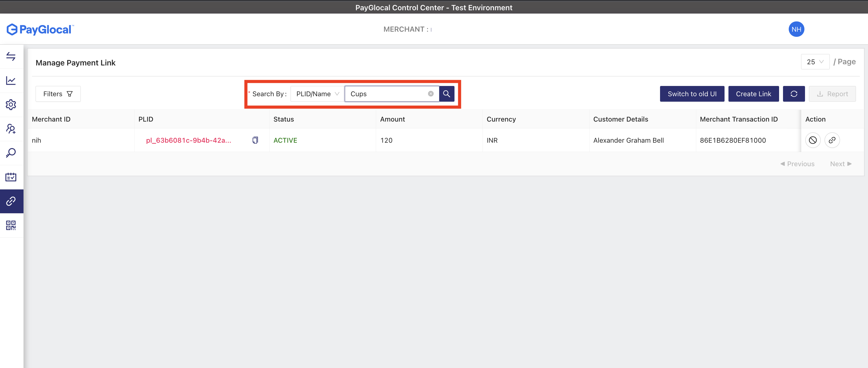Viewport: 868px width, 368px height.
Task: Open the transactions arrows sidebar icon
Action: pyautogui.click(x=11, y=56)
